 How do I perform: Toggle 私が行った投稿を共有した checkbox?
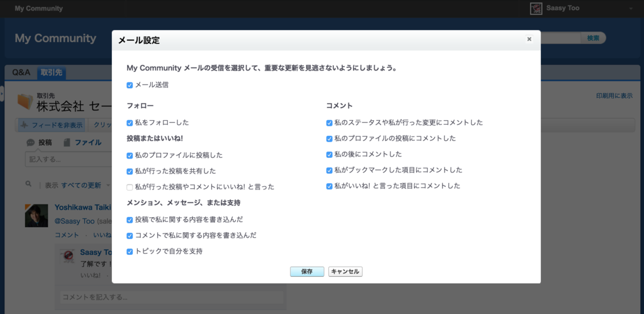pyautogui.click(x=130, y=171)
